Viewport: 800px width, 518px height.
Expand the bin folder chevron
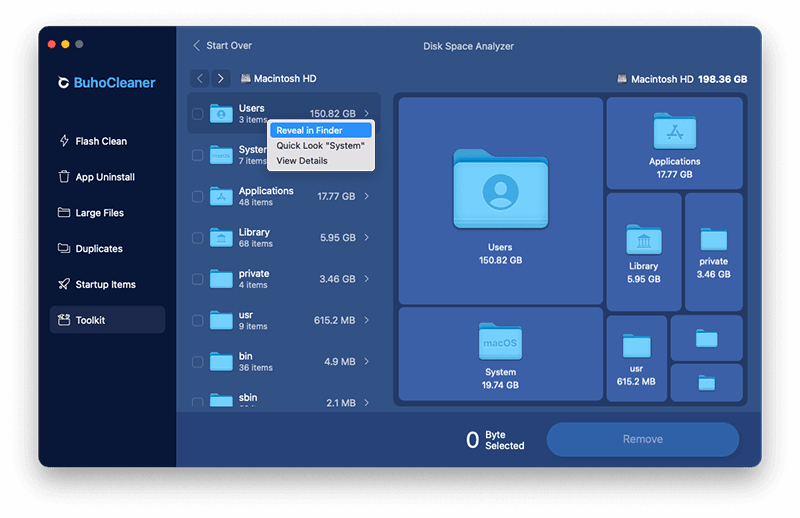point(366,361)
